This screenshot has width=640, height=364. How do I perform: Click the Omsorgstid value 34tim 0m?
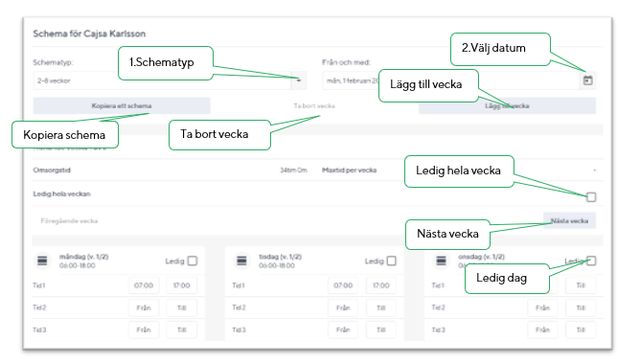point(293,170)
